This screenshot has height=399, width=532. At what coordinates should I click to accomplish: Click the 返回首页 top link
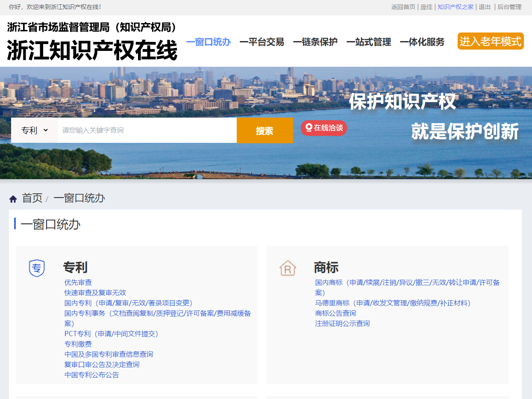click(403, 7)
